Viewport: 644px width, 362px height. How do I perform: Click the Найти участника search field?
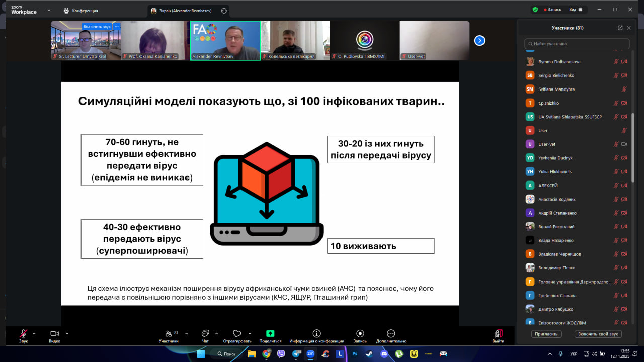(x=577, y=44)
